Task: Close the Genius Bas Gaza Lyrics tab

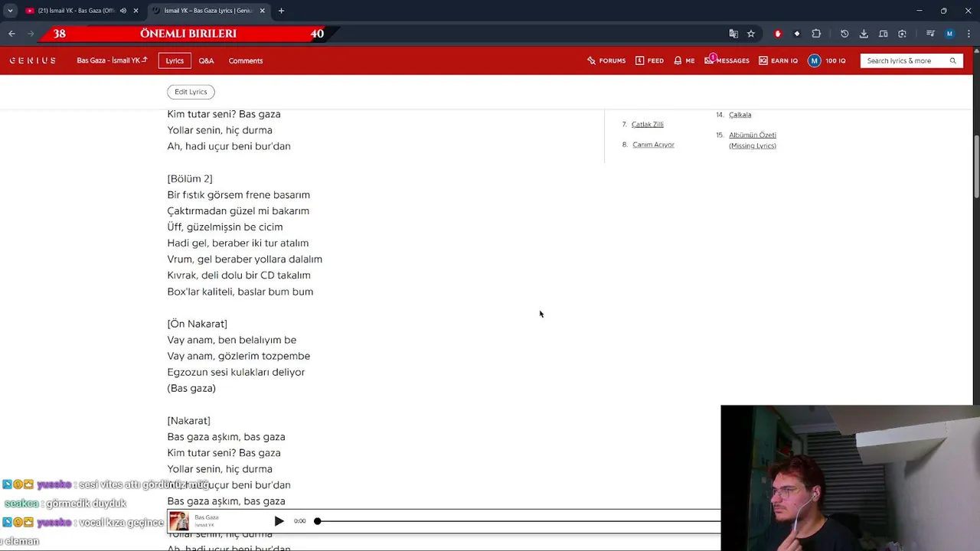Action: click(263, 11)
